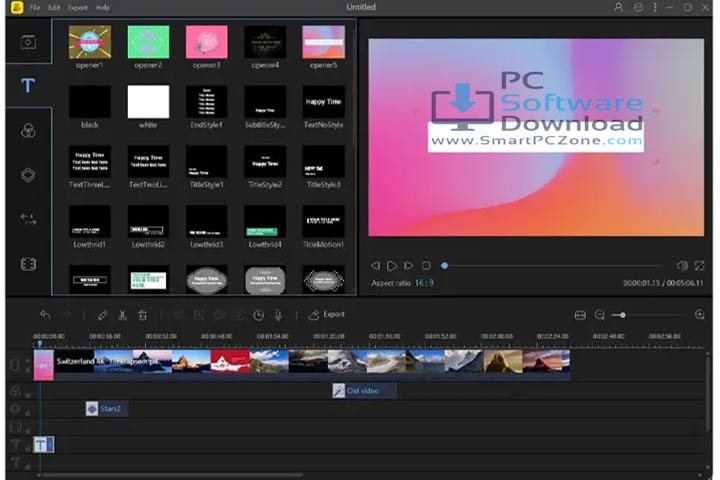Select the TitleMotion1 template
The width and height of the screenshot is (720, 480).
click(x=323, y=221)
